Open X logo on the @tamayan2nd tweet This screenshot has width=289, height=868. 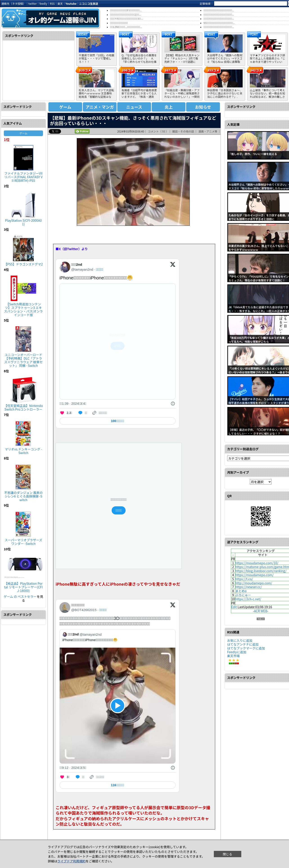click(x=173, y=265)
